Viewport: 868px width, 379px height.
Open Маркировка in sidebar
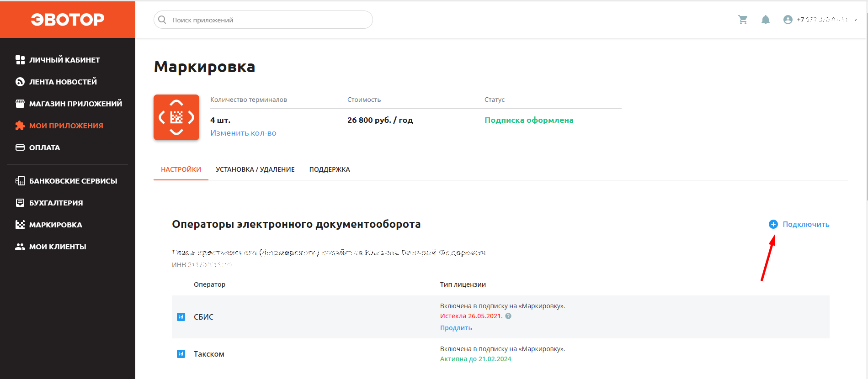56,225
